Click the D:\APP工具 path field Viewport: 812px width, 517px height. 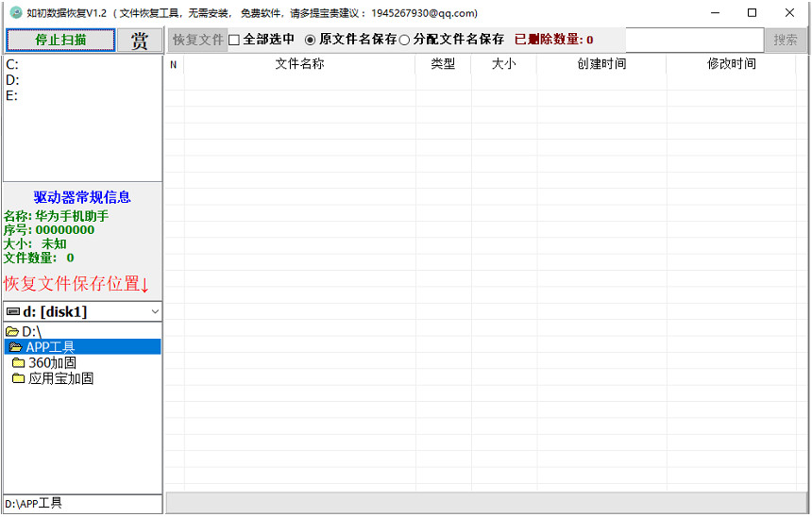[x=82, y=504]
